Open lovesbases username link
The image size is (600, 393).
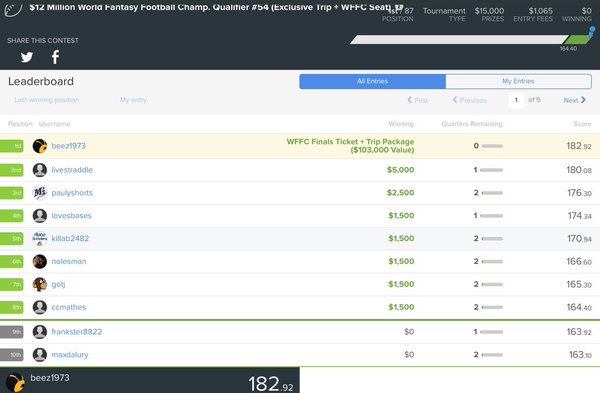pyautogui.click(x=72, y=216)
